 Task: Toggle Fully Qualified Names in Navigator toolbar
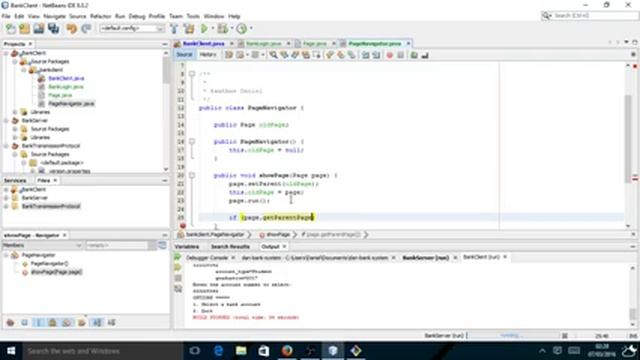tap(82, 322)
